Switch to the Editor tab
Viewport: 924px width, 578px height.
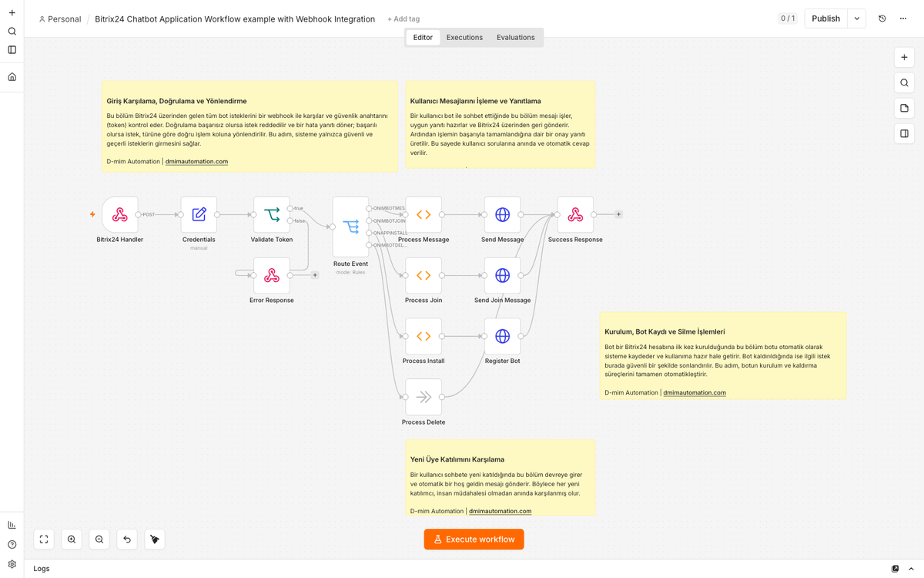[423, 37]
